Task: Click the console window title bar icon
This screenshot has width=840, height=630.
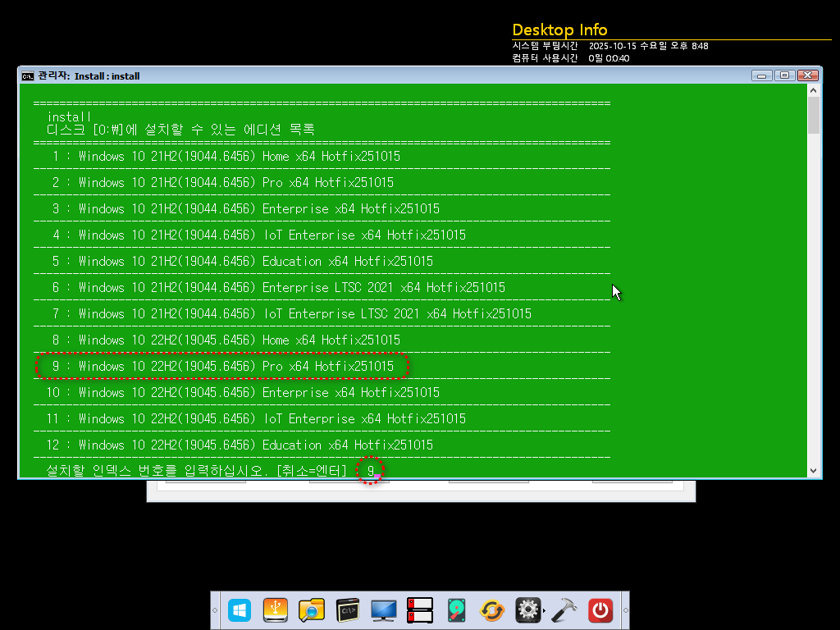Action: click(27, 76)
